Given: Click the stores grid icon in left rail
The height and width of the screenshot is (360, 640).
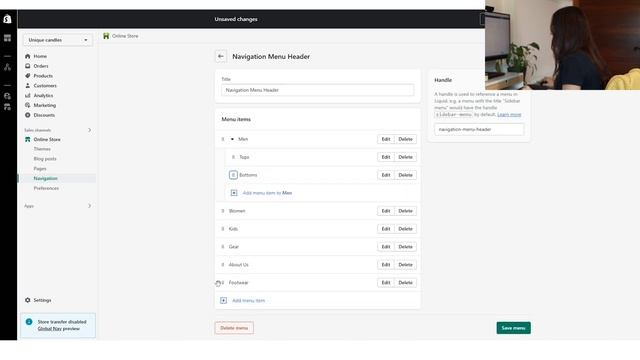Looking at the screenshot, I should coord(7,38).
